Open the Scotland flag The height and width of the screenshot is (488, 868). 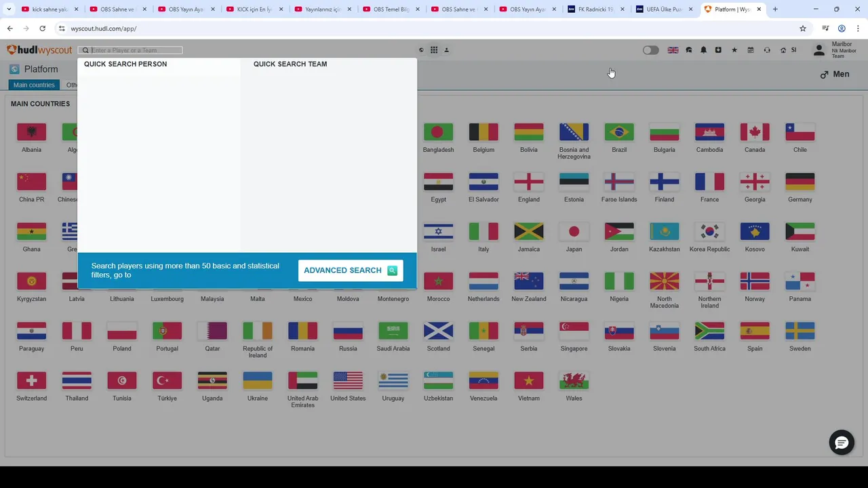click(438, 331)
